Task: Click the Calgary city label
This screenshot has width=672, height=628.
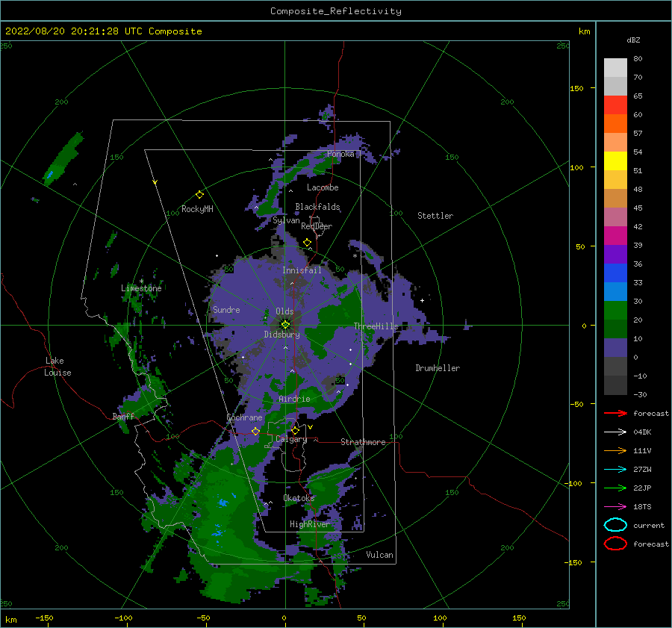Action: (291, 439)
